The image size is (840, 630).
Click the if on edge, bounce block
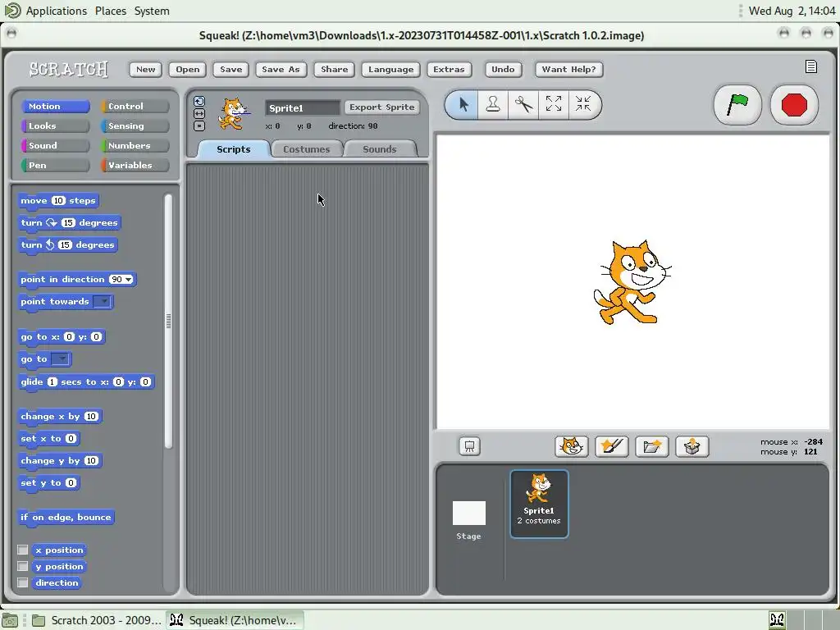coord(66,518)
